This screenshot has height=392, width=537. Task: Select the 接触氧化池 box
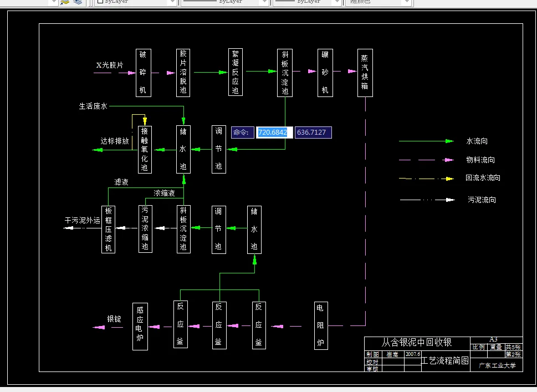pyautogui.click(x=145, y=149)
